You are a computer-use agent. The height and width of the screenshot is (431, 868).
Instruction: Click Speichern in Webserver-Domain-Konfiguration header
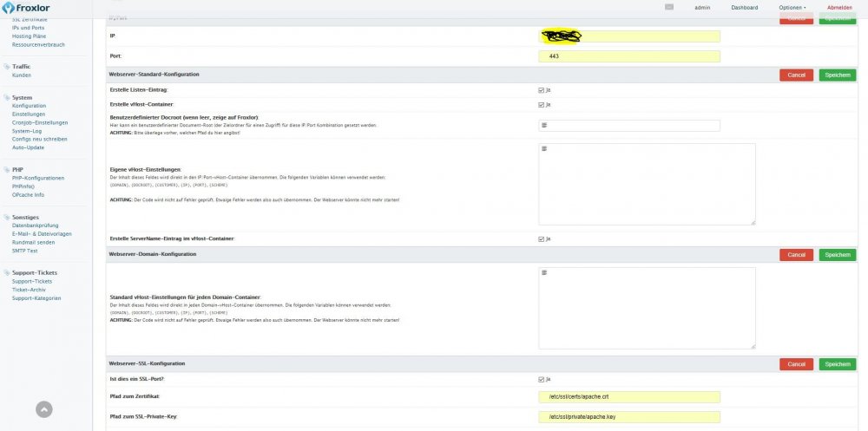coord(837,255)
